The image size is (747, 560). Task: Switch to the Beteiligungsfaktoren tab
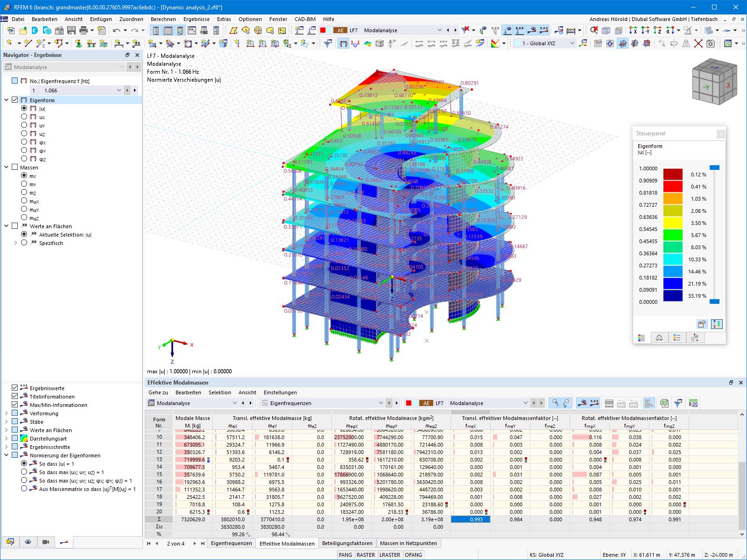(347, 543)
